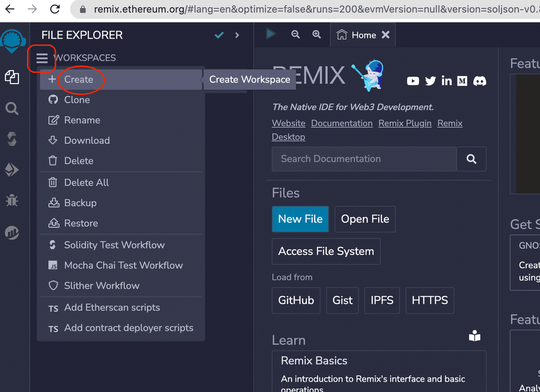Open the Solidity compiler sidebar icon

12,138
